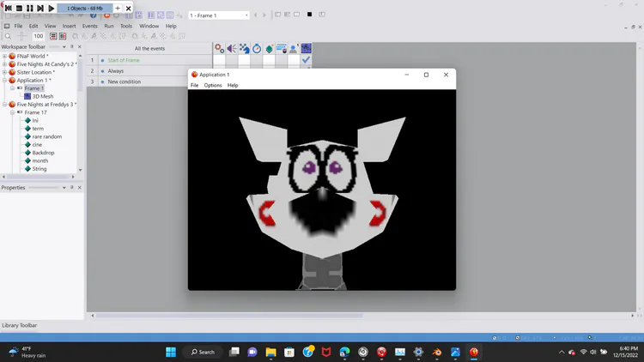Select the System object gears icon
This screenshot has height=362, width=644.
pos(219,48)
